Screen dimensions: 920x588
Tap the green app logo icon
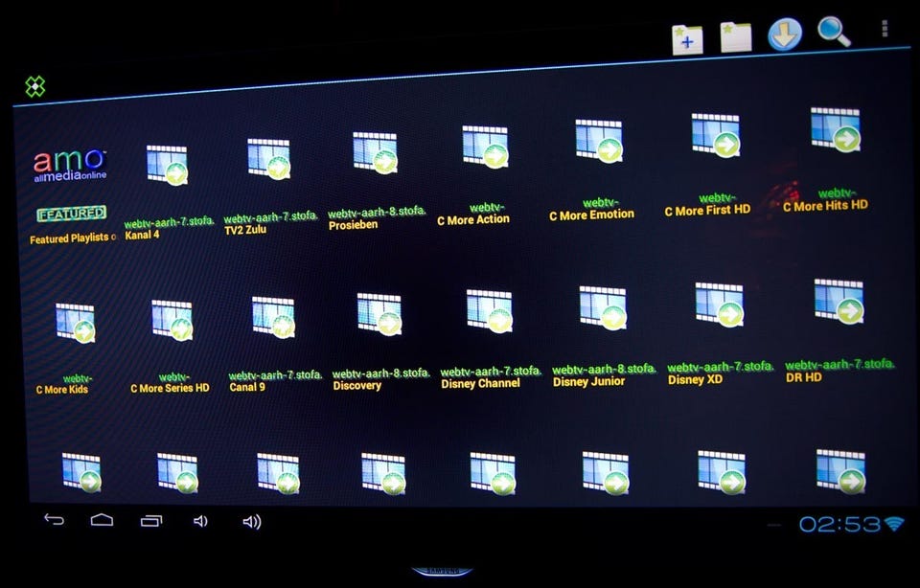pos(35,86)
